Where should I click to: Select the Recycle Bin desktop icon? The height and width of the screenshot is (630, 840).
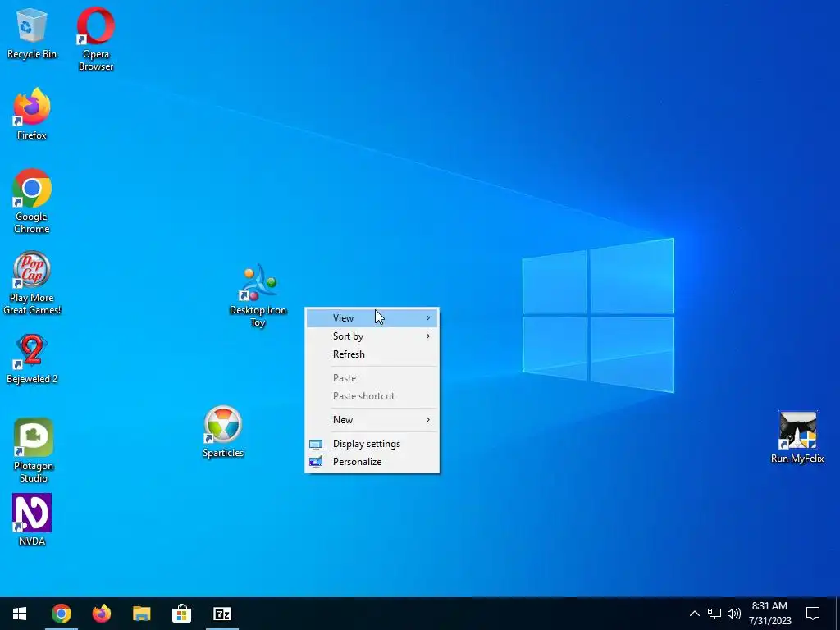[x=32, y=33]
